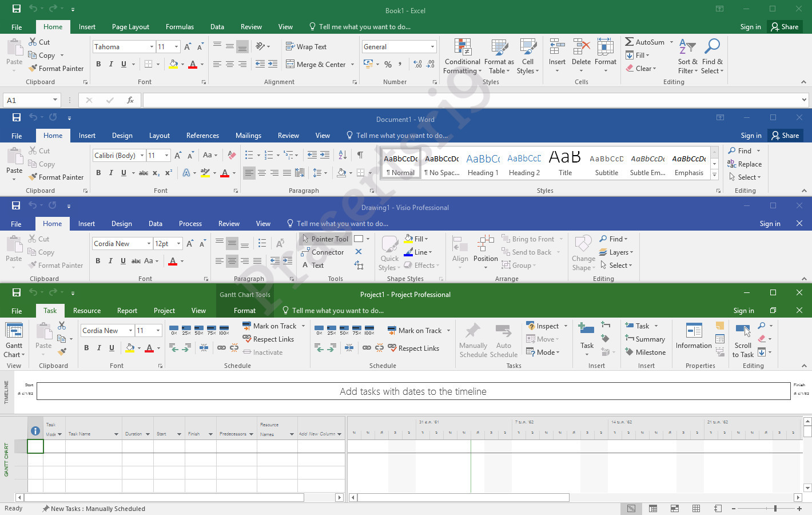This screenshot has height=515, width=812.
Task: Click Excel percent style button
Action: [388, 64]
